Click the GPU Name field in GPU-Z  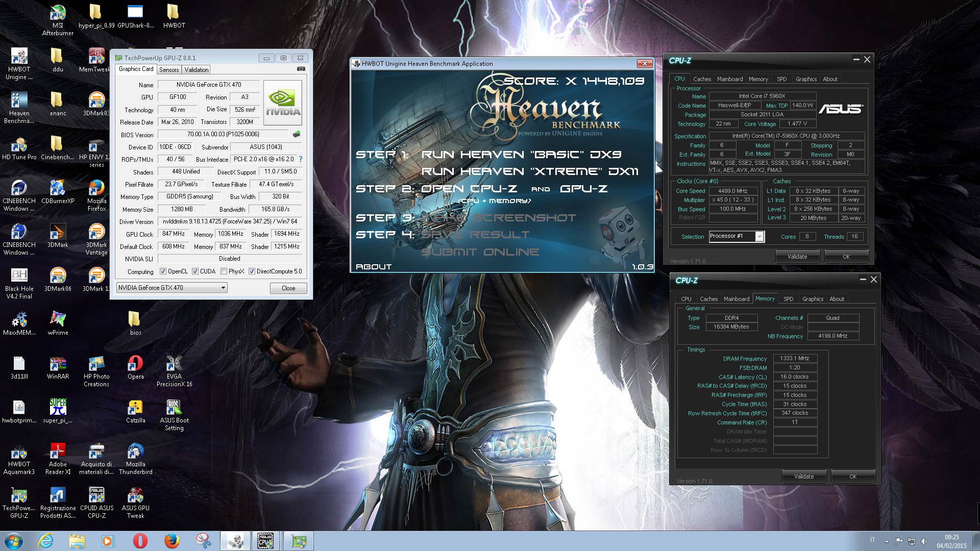pyautogui.click(x=209, y=85)
